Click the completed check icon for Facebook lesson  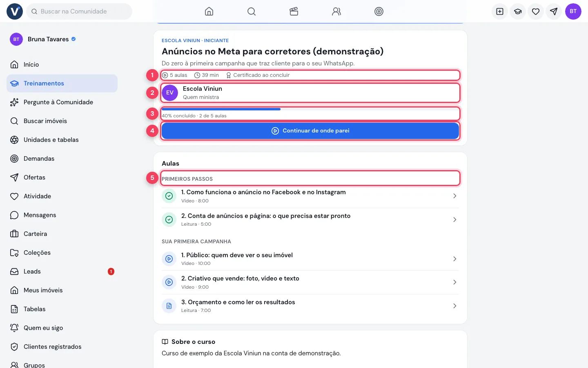[169, 196]
